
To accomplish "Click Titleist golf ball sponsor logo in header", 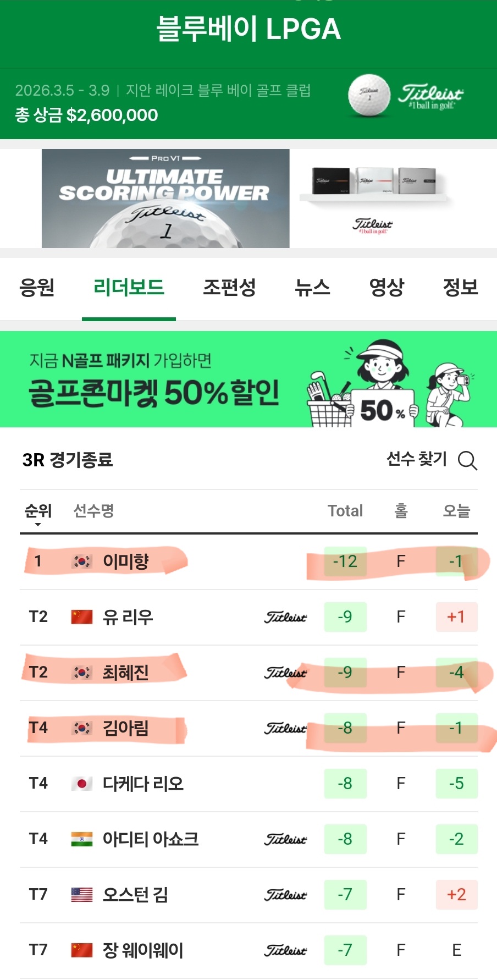I will [x=406, y=96].
